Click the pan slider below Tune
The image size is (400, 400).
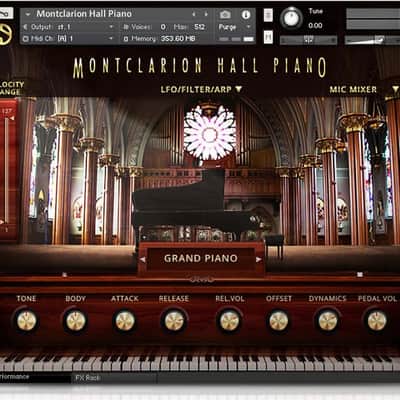(x=308, y=40)
